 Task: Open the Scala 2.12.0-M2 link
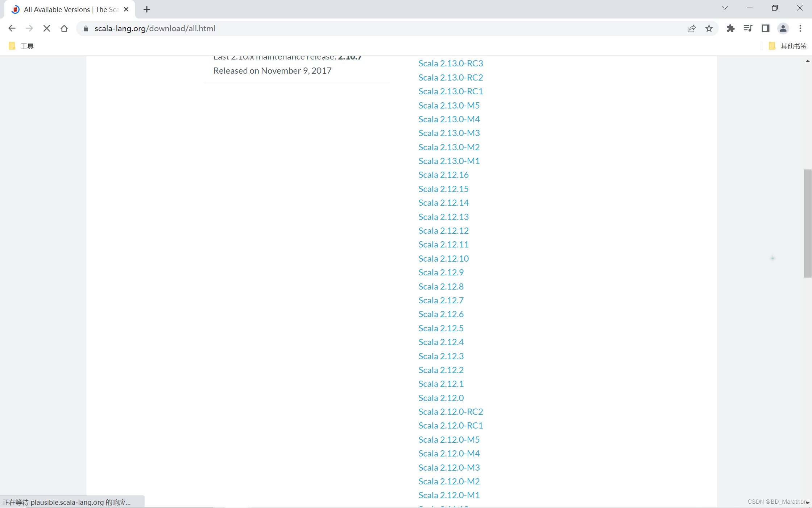pyautogui.click(x=449, y=481)
